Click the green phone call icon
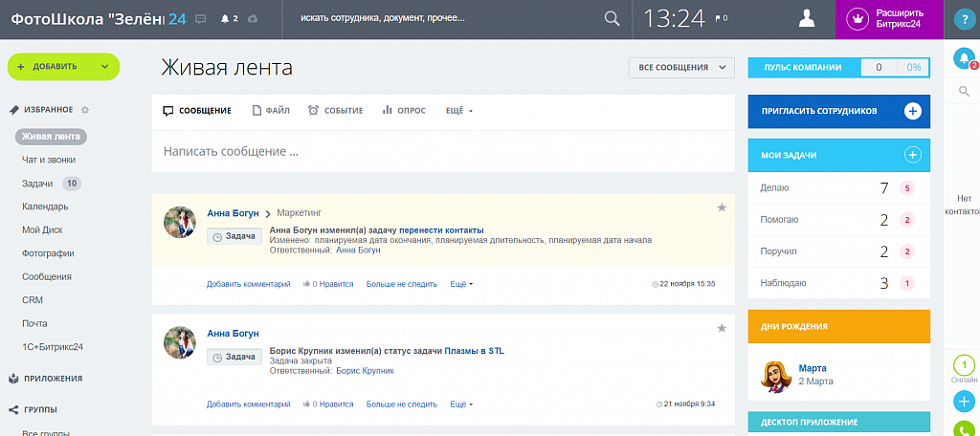 click(964, 430)
